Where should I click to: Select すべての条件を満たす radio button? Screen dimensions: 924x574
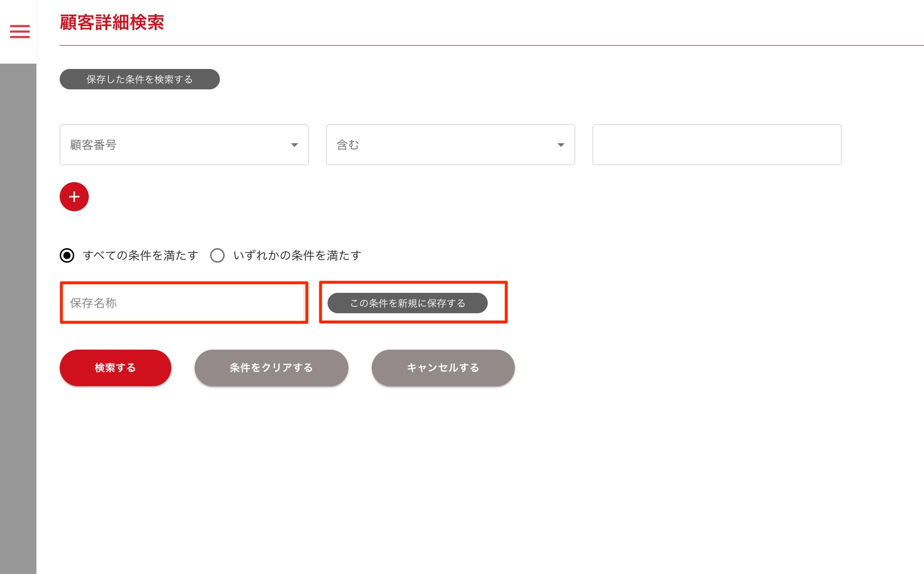tap(67, 255)
